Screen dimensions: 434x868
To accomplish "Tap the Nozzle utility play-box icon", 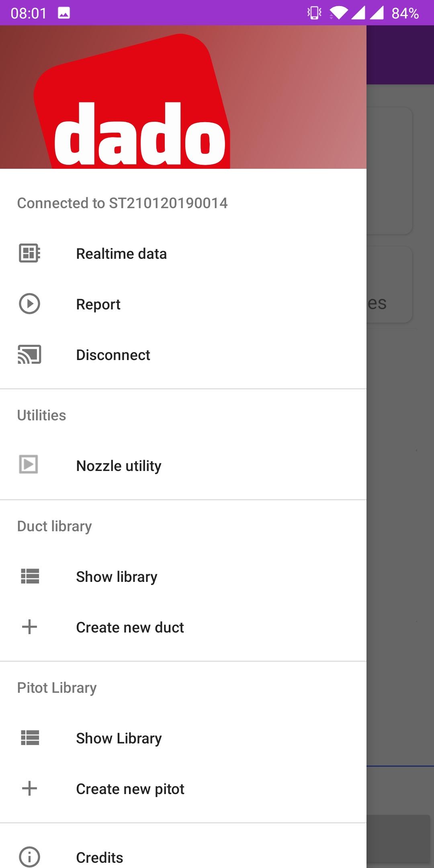I will pyautogui.click(x=29, y=465).
